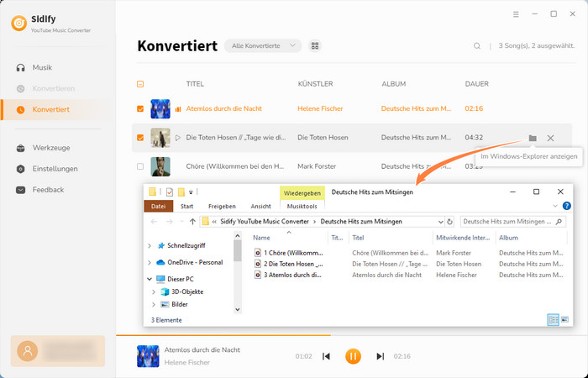Click the now-playing cover in player bar

coord(148,356)
